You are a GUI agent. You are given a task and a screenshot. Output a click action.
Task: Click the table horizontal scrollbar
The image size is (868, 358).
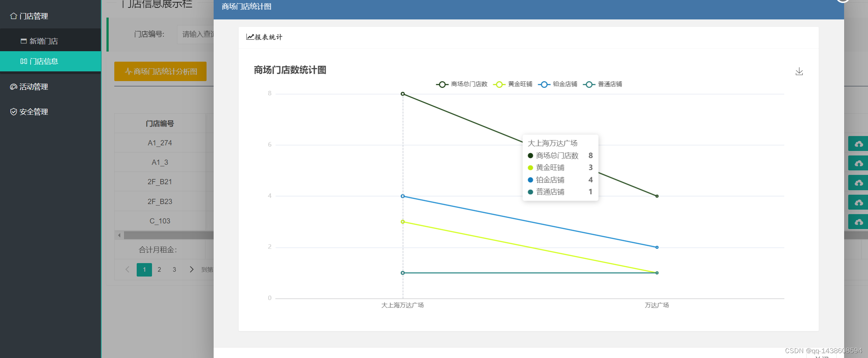point(169,235)
